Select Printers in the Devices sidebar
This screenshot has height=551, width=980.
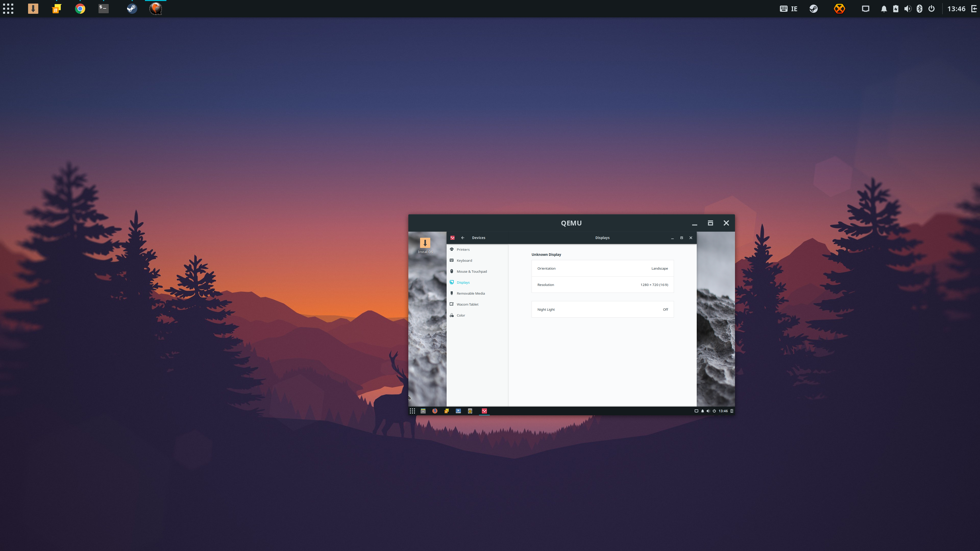[477, 249]
